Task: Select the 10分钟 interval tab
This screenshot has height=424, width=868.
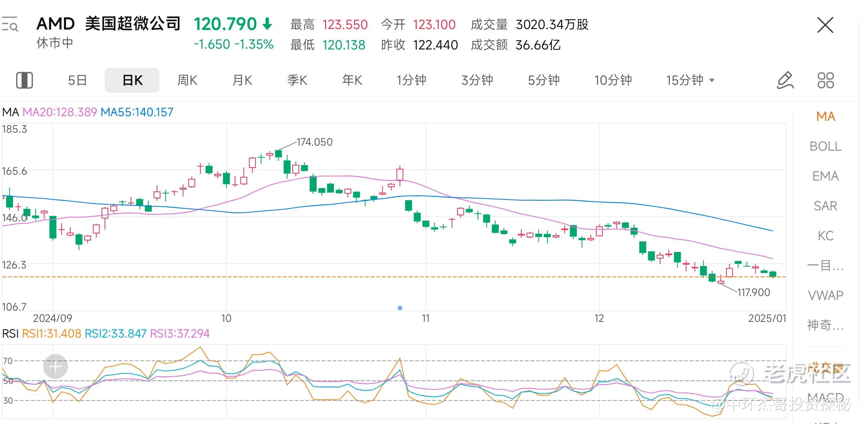Action: [x=613, y=80]
